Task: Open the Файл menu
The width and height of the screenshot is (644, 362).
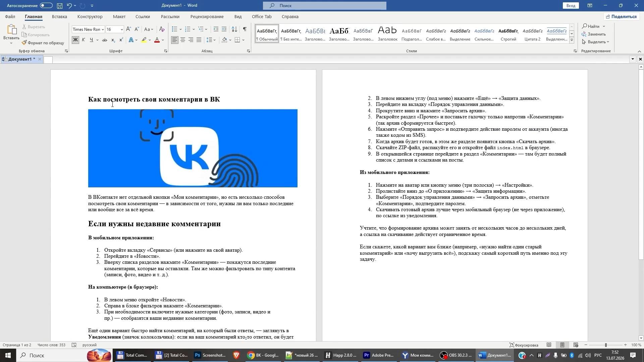Action: [x=10, y=16]
